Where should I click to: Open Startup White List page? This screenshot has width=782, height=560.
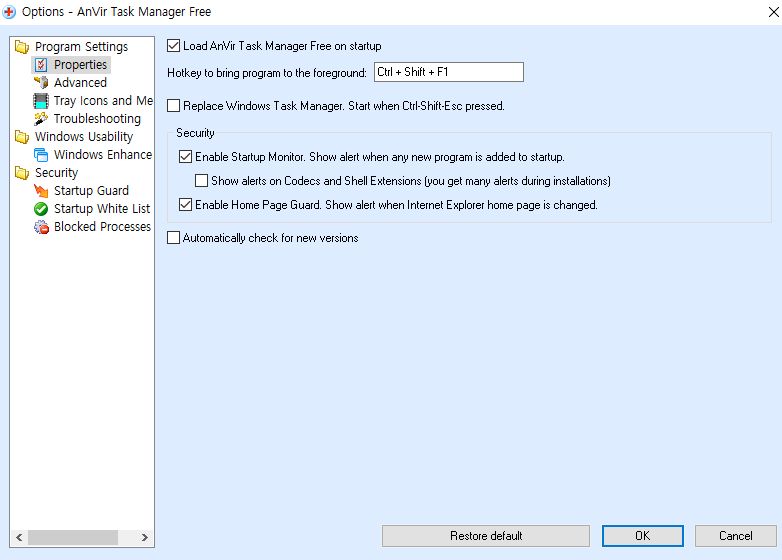[102, 208]
